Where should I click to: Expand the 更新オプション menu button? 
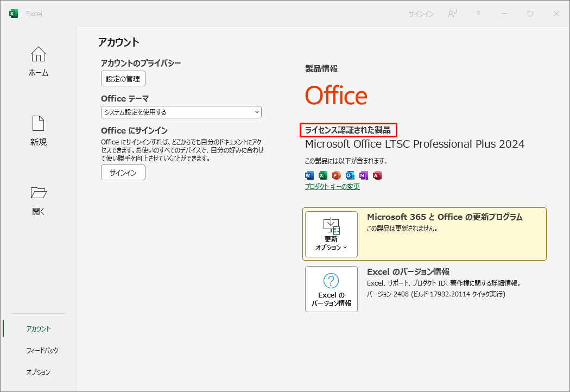331,234
